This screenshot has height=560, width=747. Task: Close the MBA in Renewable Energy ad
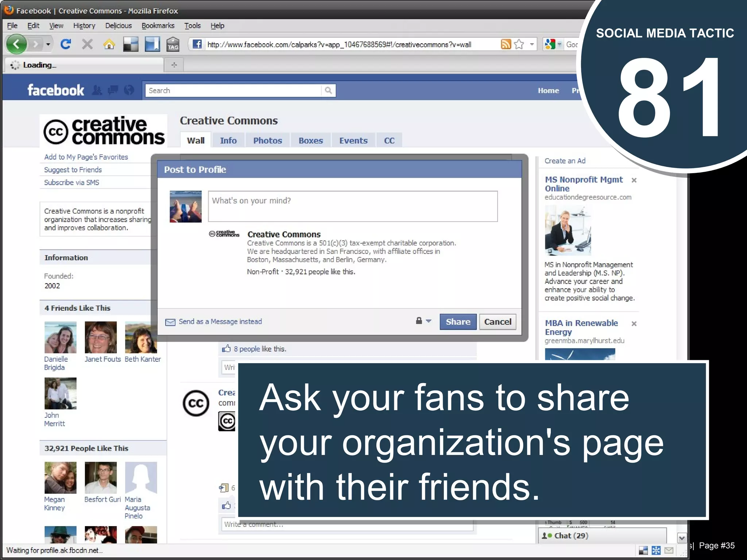coord(634,324)
